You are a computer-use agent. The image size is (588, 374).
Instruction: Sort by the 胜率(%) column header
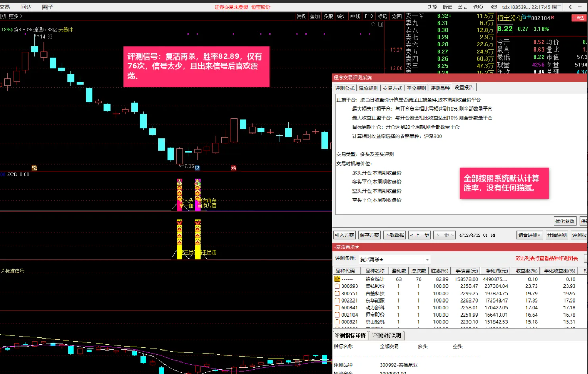(439, 271)
